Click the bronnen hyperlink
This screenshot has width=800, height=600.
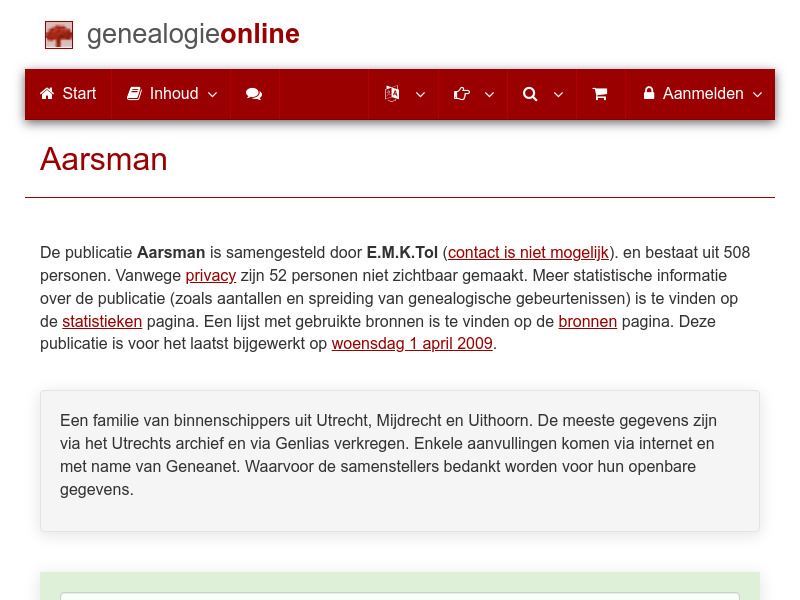pos(588,321)
